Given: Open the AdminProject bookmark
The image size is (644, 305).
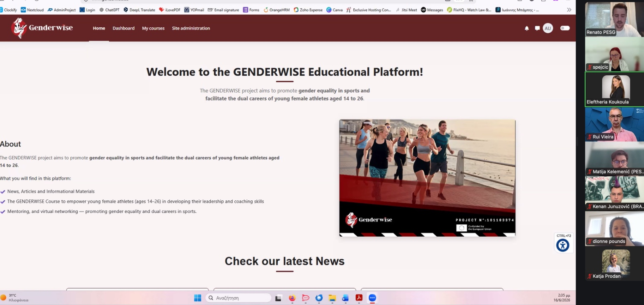Looking at the screenshot, I should click(62, 10).
